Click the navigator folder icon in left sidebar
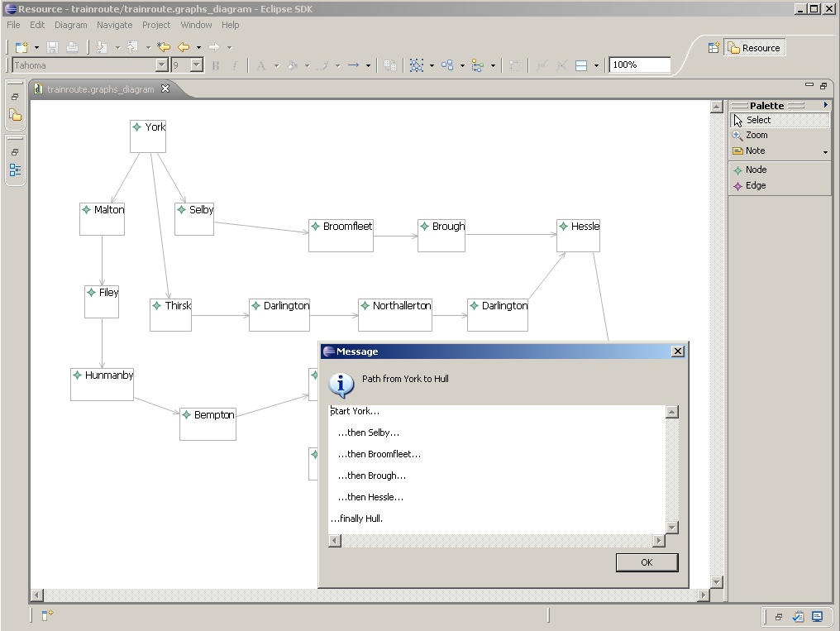Viewport: 840px width, 631px height. pos(15,115)
